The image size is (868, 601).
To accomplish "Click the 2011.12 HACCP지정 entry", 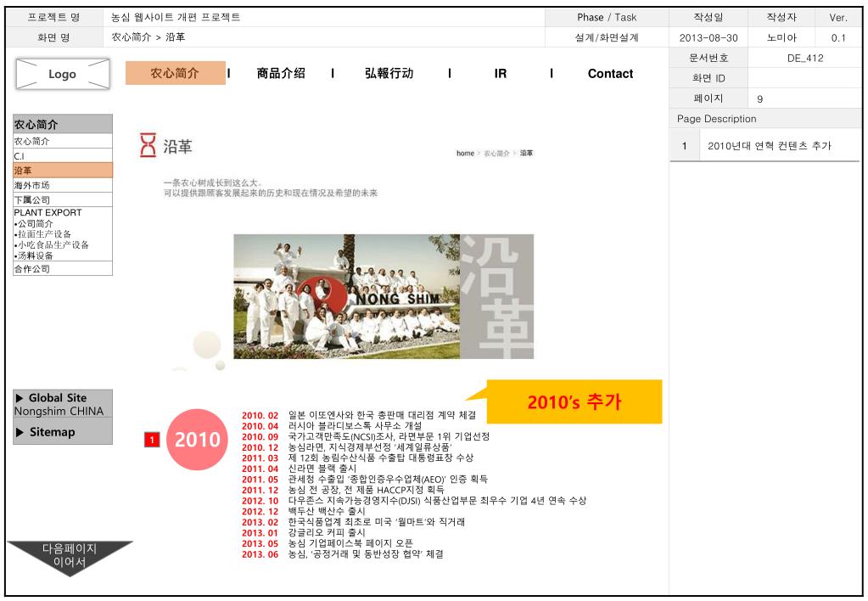I will [x=343, y=490].
